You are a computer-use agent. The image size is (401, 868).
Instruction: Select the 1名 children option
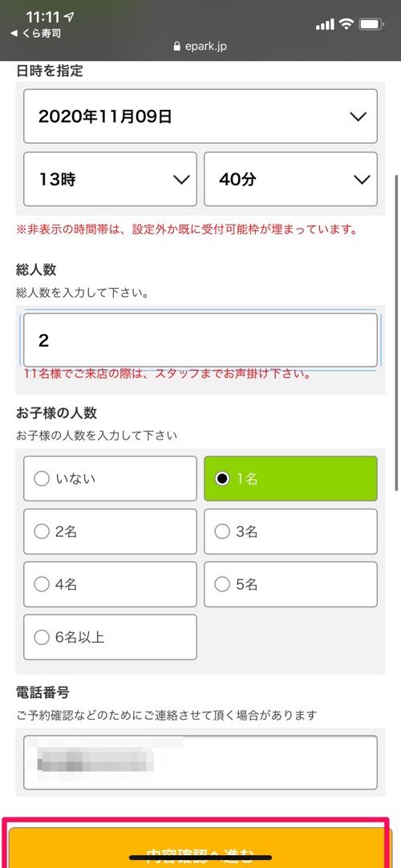pos(291,478)
